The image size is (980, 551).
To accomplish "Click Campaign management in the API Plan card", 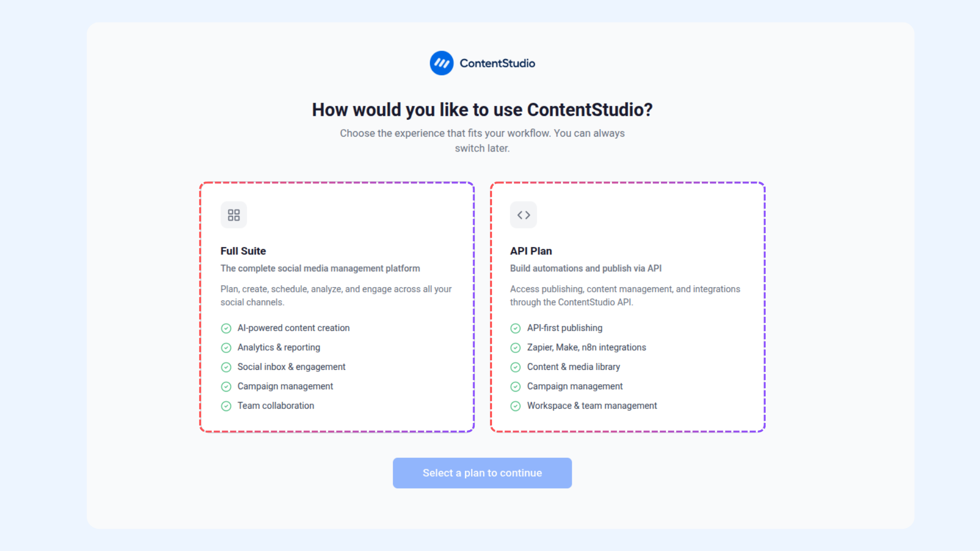I will [x=575, y=386].
